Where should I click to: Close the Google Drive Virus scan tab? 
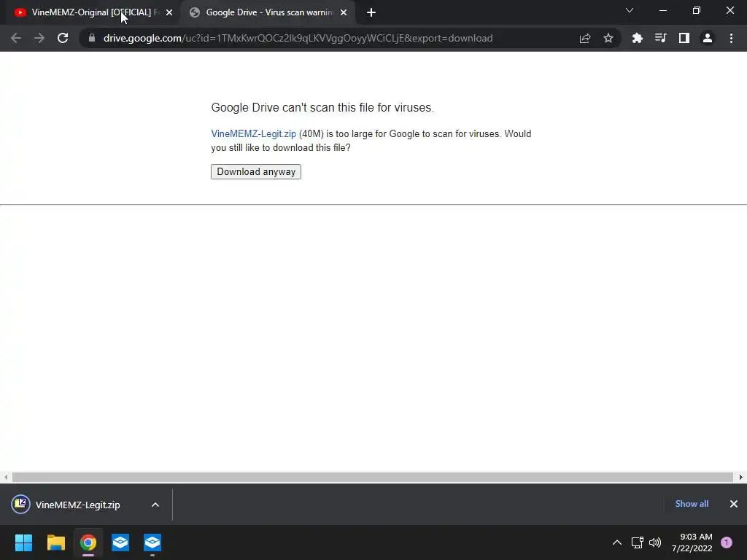coord(344,12)
